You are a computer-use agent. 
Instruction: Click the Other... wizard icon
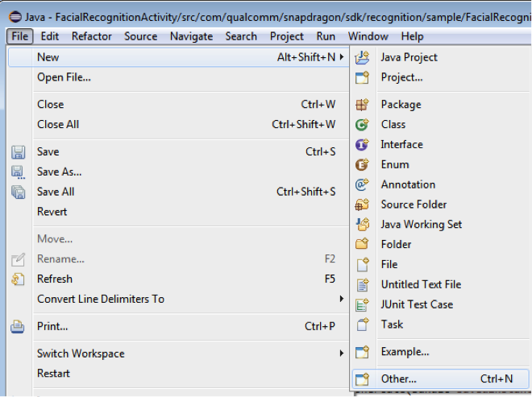pyautogui.click(x=362, y=379)
